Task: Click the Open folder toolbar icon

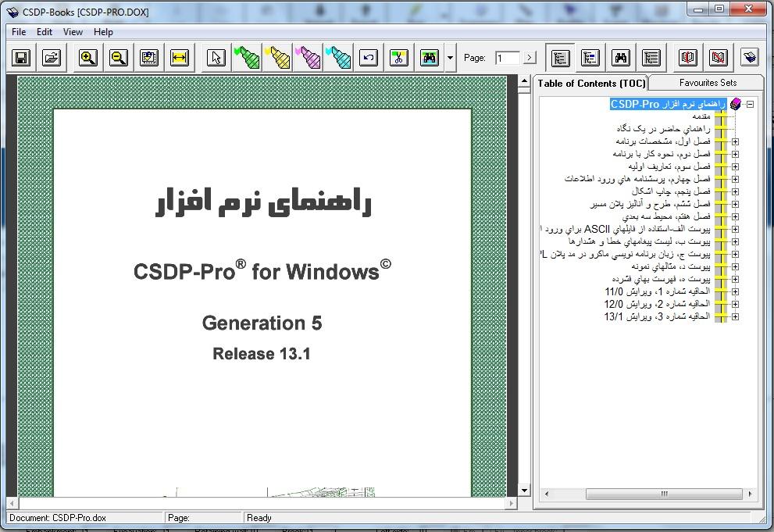Action: click(52, 59)
